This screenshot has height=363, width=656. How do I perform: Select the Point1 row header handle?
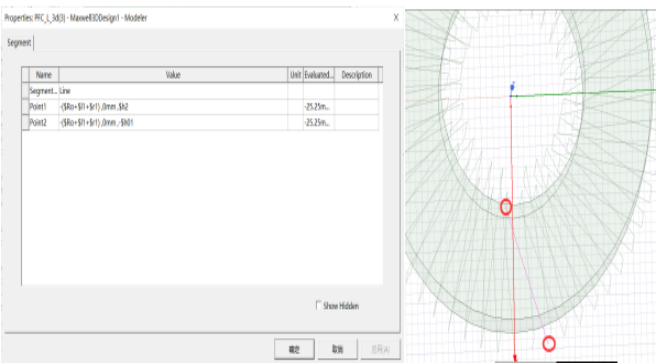[25, 107]
